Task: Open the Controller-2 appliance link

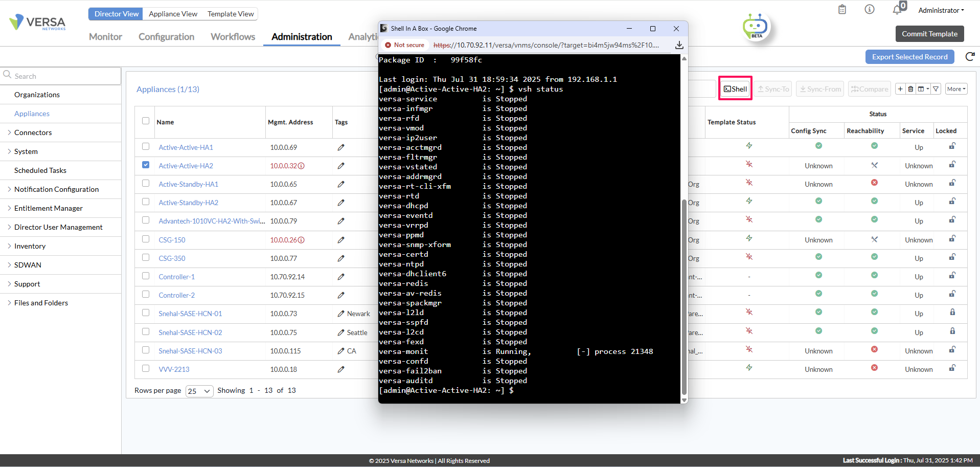Action: (x=176, y=295)
